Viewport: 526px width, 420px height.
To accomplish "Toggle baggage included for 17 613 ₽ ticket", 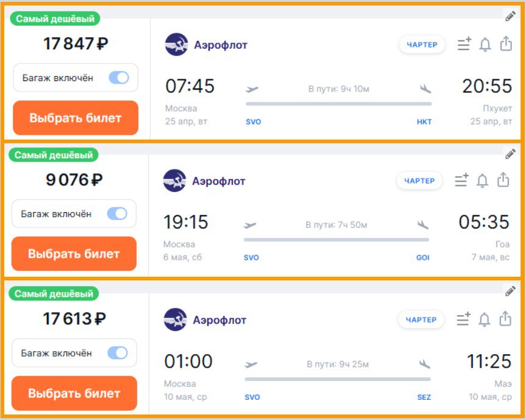I will 118,353.
